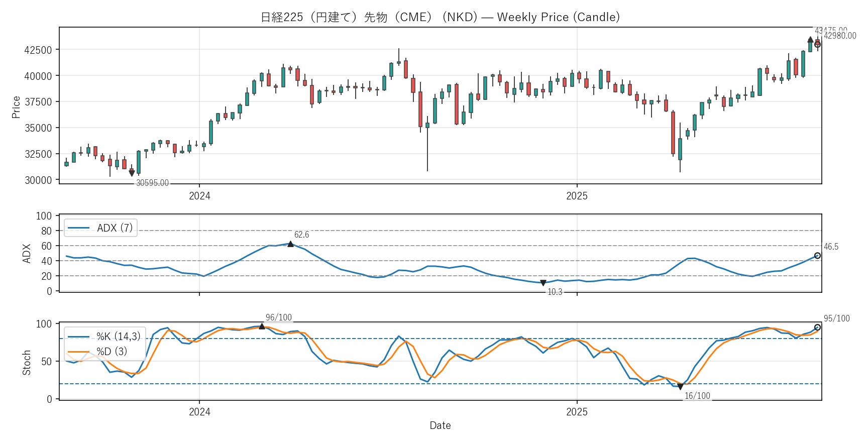Click the 35000 price axis tick
Image resolution: width=868 pixels, height=441 pixels.
click(38, 128)
